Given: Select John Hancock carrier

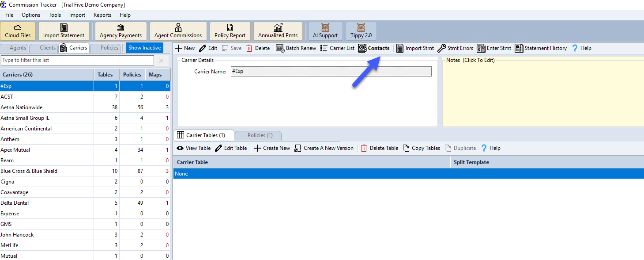Looking at the screenshot, I should (85, 235).
